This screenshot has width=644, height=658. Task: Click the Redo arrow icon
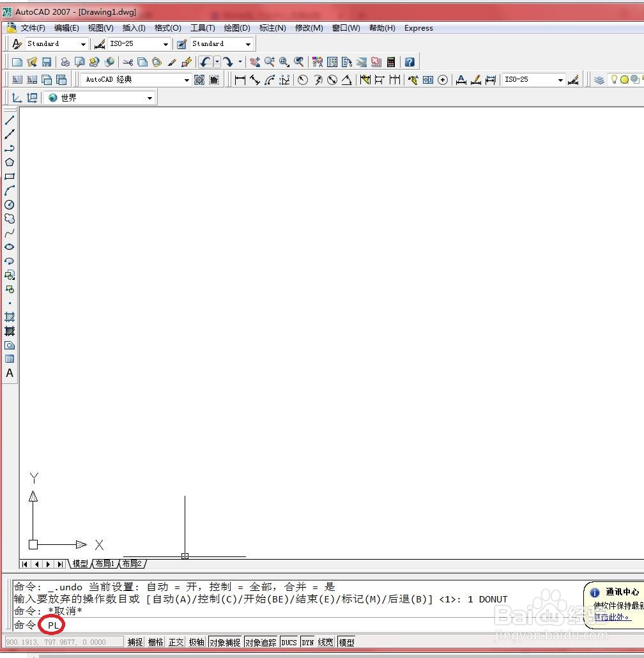tap(228, 62)
